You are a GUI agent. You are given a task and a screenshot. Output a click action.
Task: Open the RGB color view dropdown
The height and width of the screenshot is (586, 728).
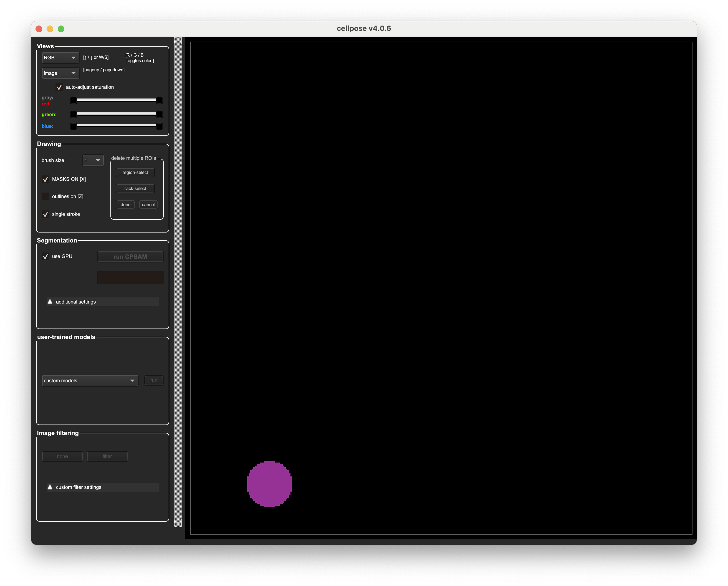60,58
